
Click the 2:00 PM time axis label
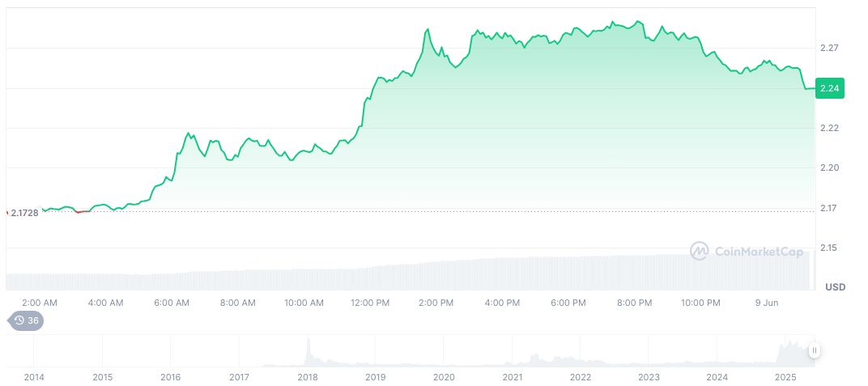coord(436,303)
